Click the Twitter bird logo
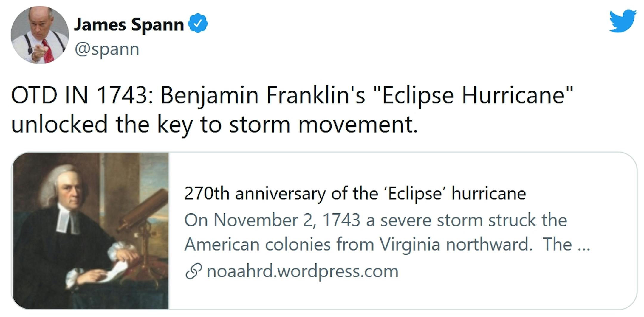This screenshot has width=644, height=317. pyautogui.click(x=623, y=21)
